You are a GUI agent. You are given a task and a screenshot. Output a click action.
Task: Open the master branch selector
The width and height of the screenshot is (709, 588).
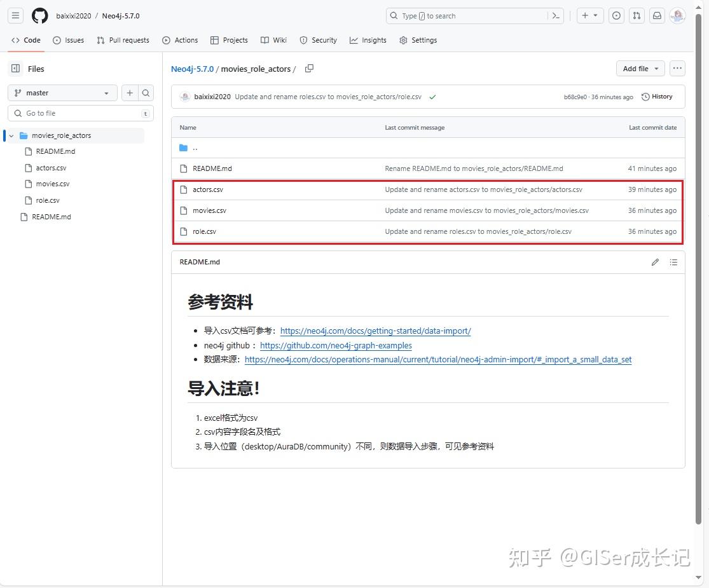pos(62,92)
